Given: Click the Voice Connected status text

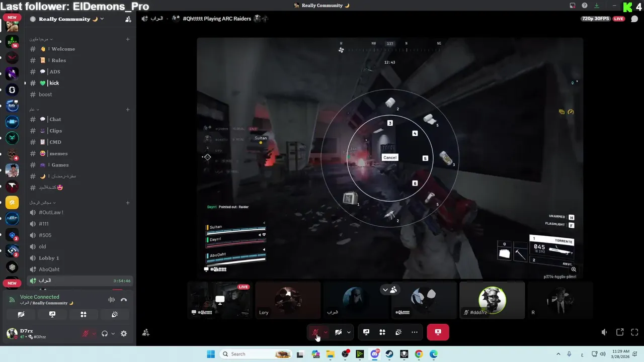Looking at the screenshot, I should (x=40, y=297).
